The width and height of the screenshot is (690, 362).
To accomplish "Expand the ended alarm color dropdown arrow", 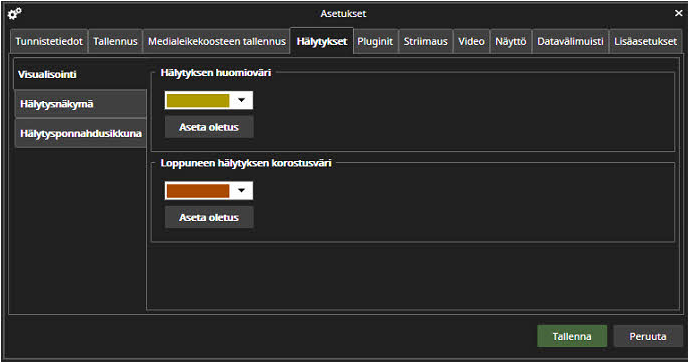I will point(242,191).
